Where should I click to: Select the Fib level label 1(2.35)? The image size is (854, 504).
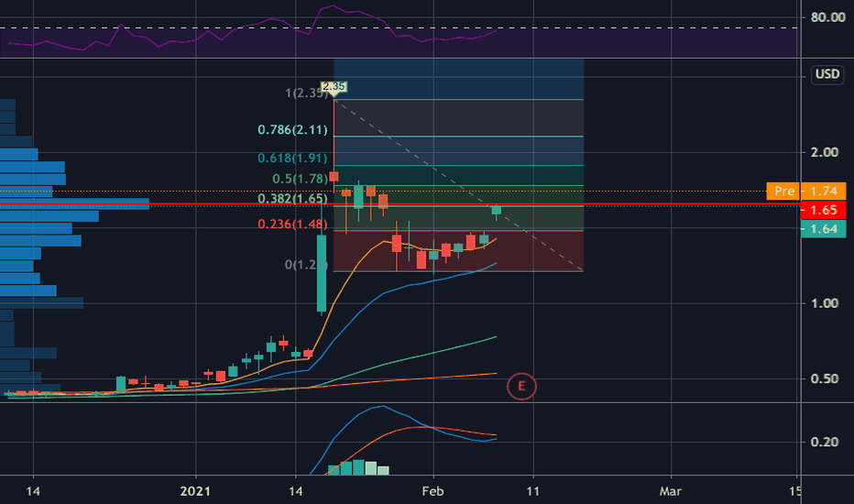coord(307,93)
